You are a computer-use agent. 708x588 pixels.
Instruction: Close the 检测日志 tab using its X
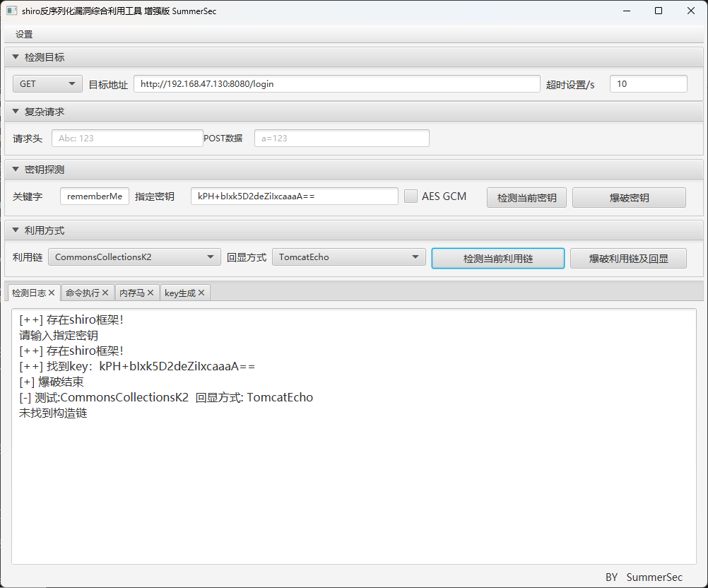click(x=52, y=293)
